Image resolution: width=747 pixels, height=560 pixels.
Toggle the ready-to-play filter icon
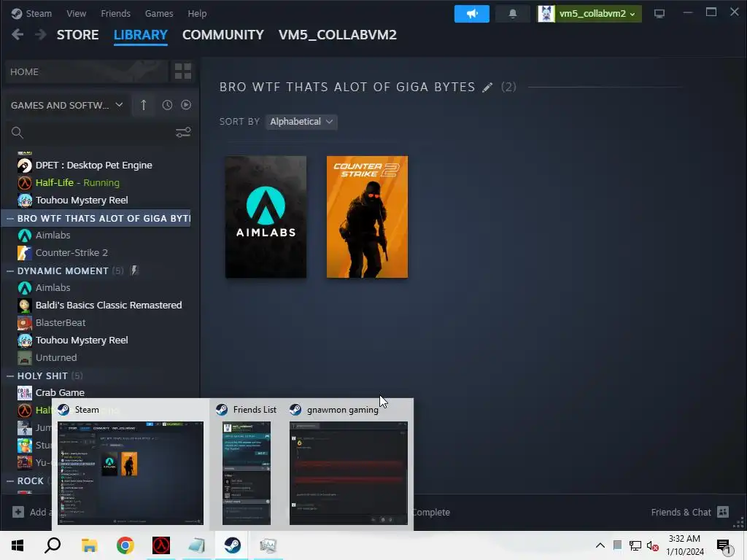pyautogui.click(x=186, y=105)
